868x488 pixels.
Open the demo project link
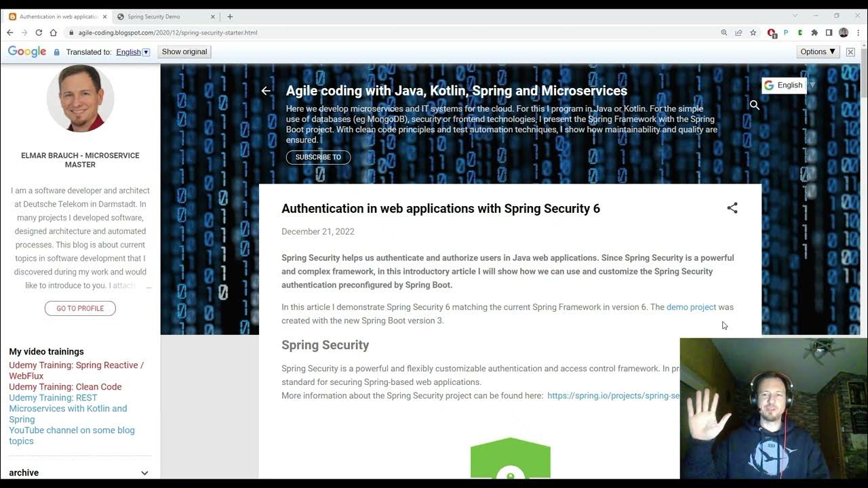[691, 307]
